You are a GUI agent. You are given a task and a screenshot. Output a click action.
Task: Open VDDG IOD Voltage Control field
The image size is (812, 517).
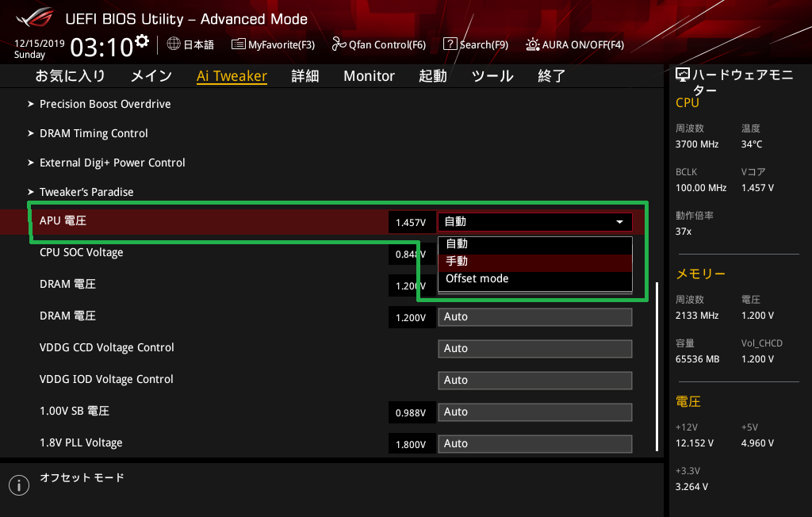tap(535, 381)
